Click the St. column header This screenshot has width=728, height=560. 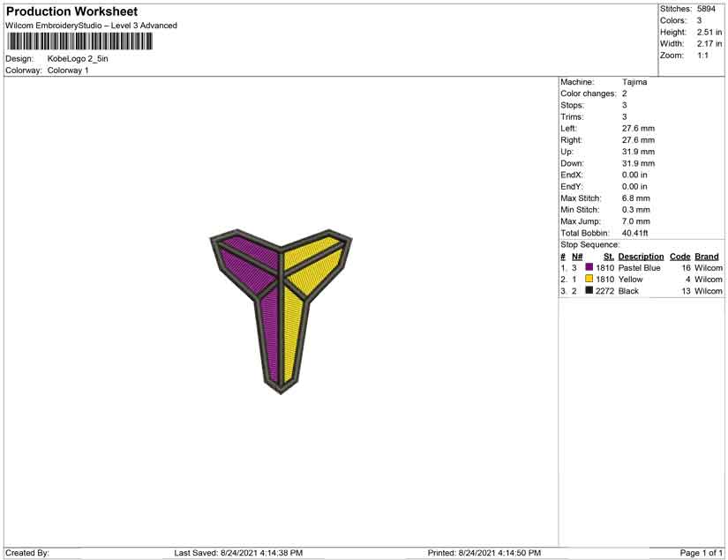pos(609,257)
